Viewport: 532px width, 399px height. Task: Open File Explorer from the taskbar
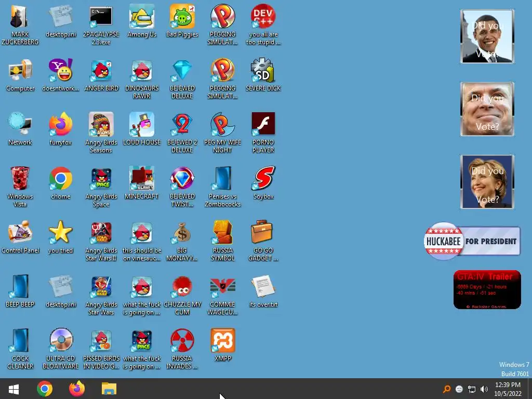(x=109, y=389)
